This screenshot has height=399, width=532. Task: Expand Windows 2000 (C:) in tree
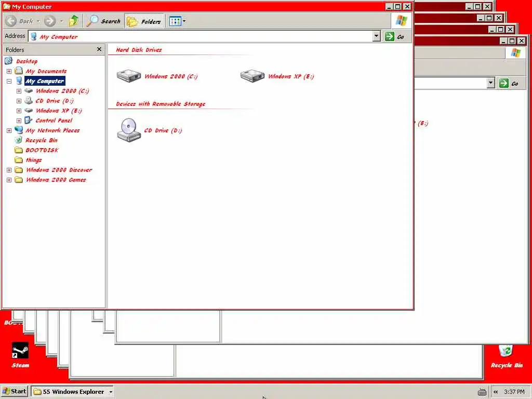click(x=19, y=91)
